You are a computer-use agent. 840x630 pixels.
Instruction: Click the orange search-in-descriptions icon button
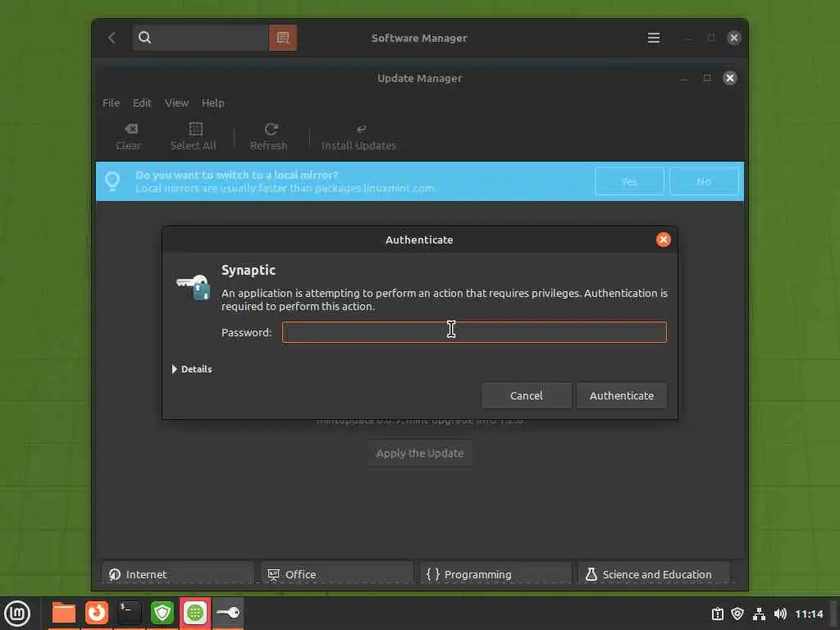[x=283, y=38]
